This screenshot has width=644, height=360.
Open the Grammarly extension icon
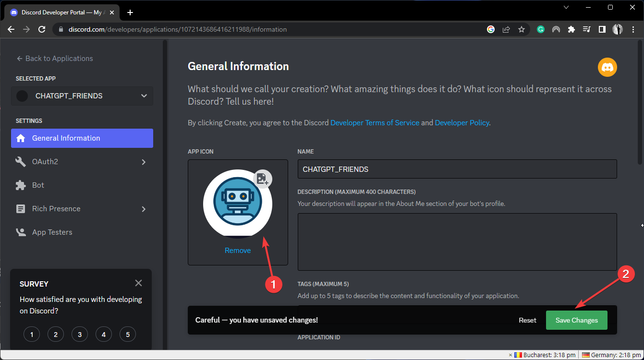coord(541,29)
